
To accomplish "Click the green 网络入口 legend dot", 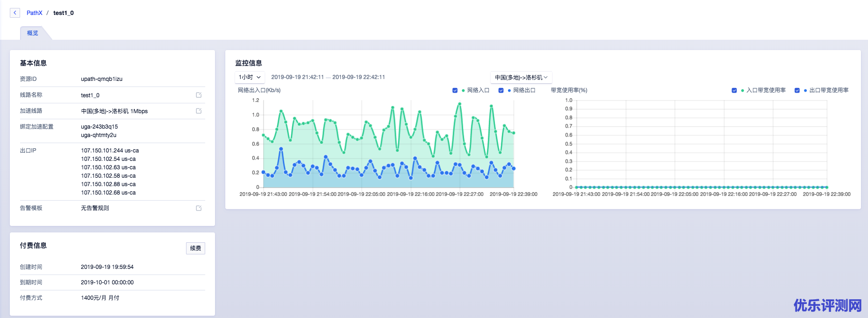I will click(x=463, y=90).
